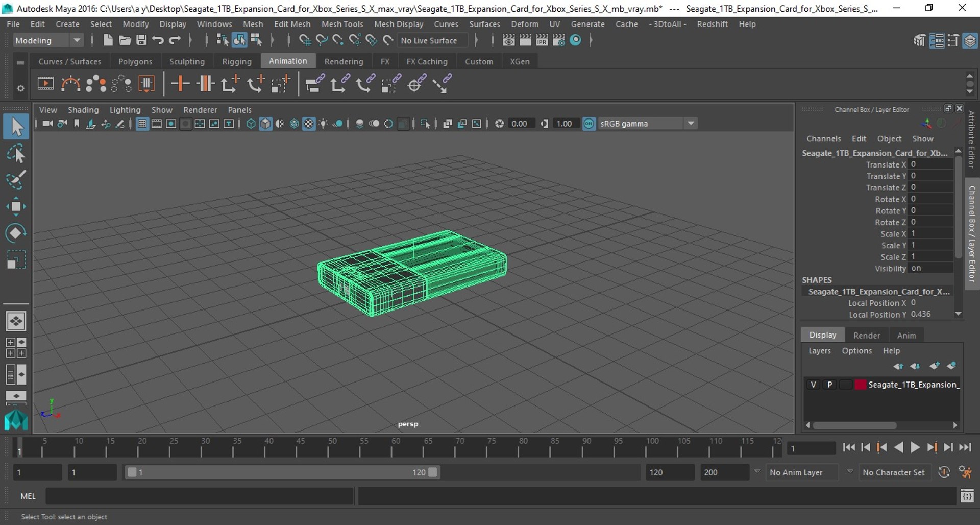This screenshot has height=525, width=980.
Task: Choose the Rotate tool in toolbox
Action: tap(16, 233)
